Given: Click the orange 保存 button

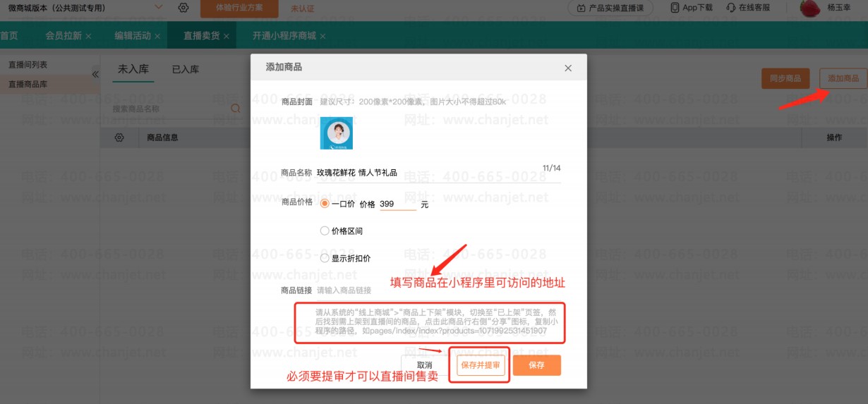Looking at the screenshot, I should (x=536, y=365).
